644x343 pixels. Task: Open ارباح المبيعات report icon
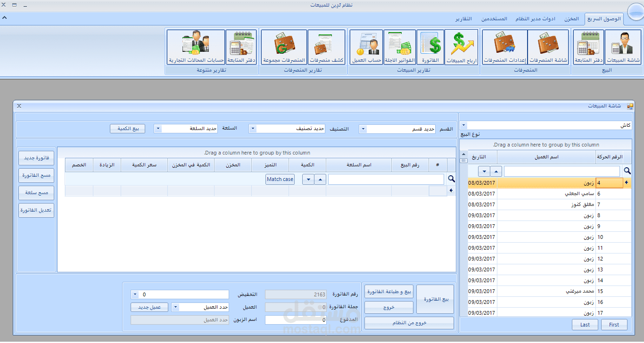[462, 48]
